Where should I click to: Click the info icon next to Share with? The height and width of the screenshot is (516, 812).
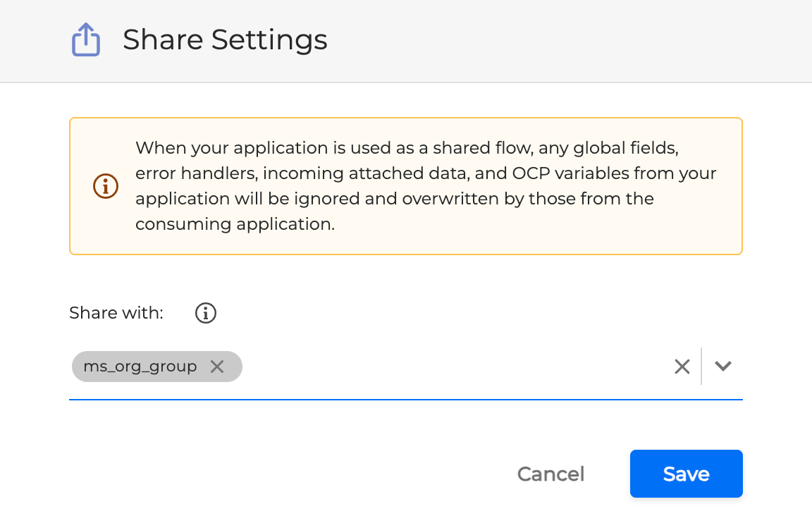(205, 312)
